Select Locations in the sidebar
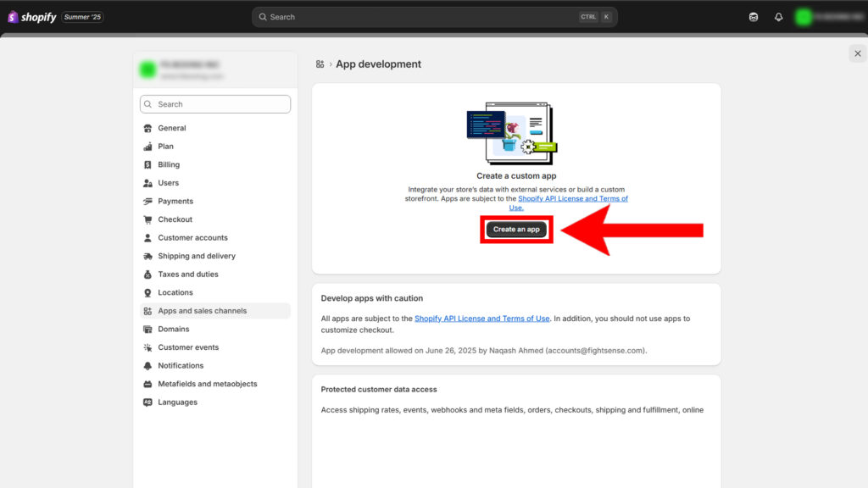 coord(175,292)
